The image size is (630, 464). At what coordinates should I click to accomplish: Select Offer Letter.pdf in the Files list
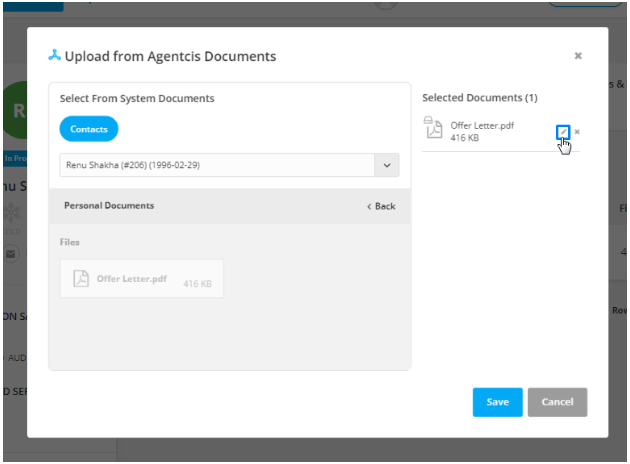coord(141,278)
